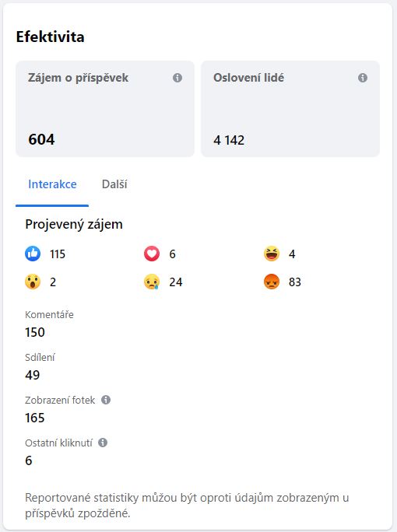Select the Oslovení lidé 4 142 card
Image resolution: width=397 pixels, height=532 pixels.
click(x=290, y=109)
